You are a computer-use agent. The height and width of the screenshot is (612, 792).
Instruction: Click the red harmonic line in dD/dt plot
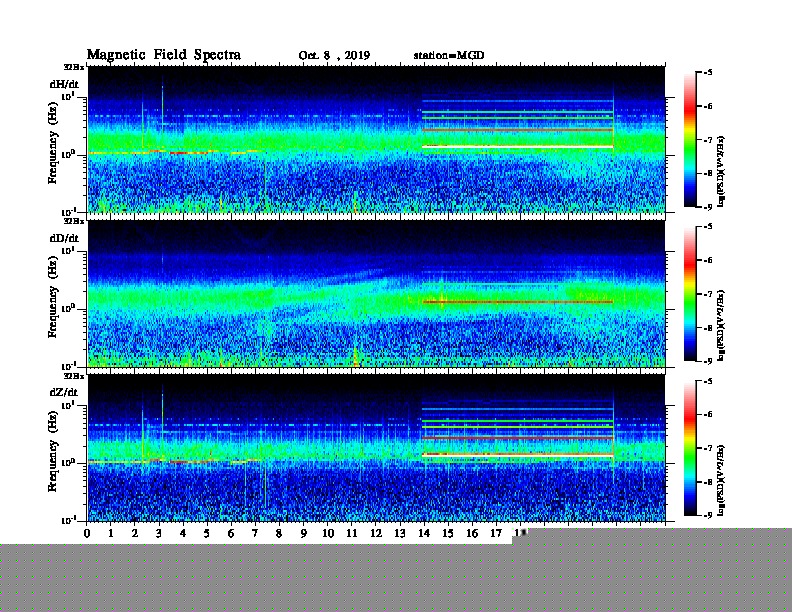[x=518, y=302]
